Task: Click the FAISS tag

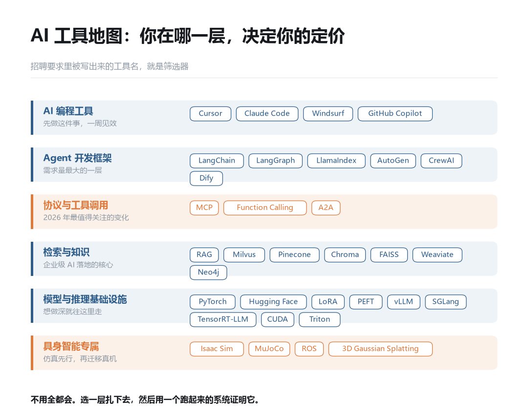Action: tap(389, 255)
